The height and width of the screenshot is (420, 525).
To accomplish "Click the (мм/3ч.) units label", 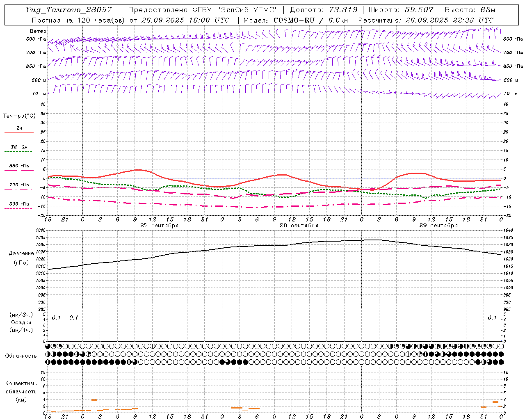I will (x=21, y=315).
